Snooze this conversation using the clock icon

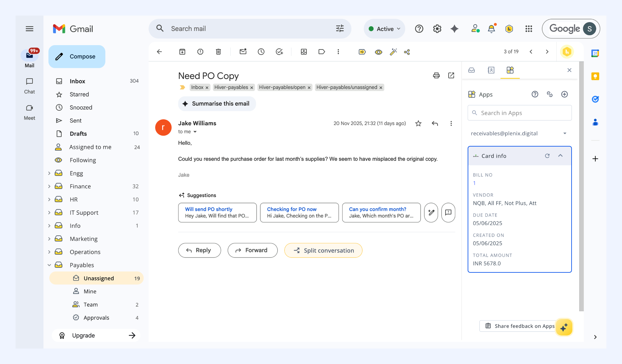261,52
